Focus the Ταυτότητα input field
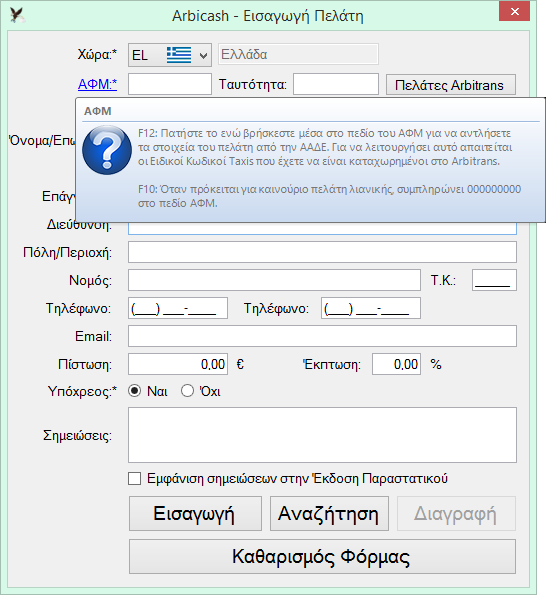This screenshot has width=546, height=595. [x=336, y=84]
